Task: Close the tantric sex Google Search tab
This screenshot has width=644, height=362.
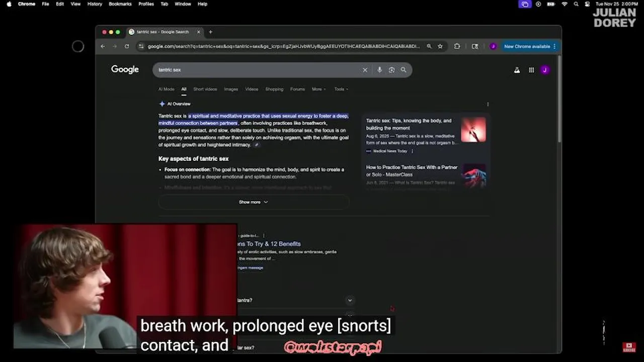Action: (198, 32)
